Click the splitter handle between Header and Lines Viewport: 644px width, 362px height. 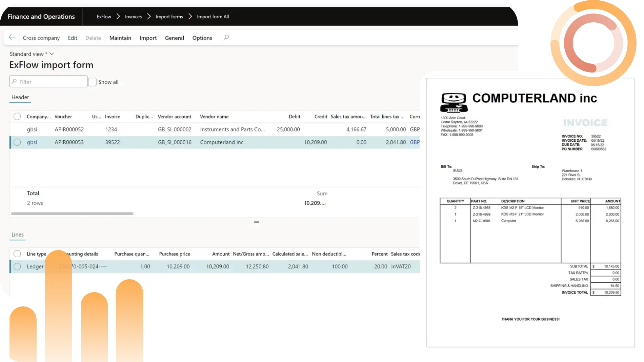click(257, 222)
